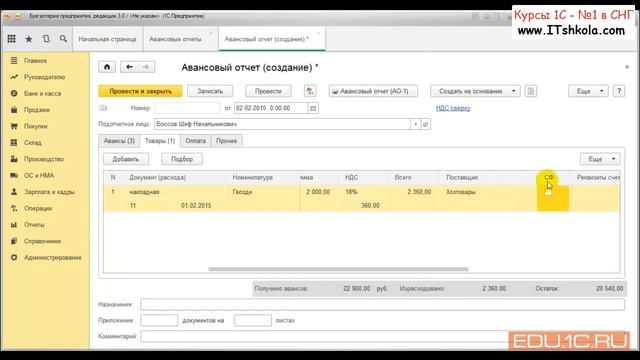
Task: Click the horizontal table scrollbar
Action: click(x=338, y=269)
